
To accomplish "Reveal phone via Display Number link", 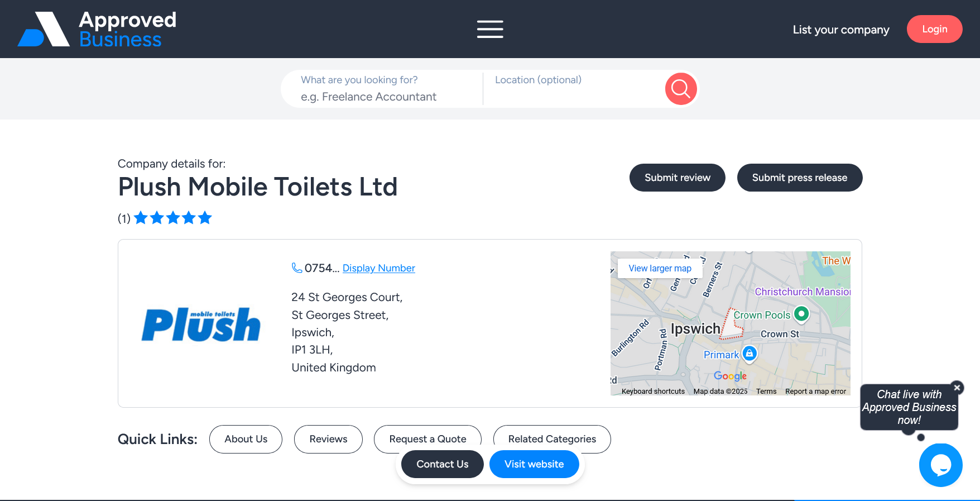I will click(378, 268).
